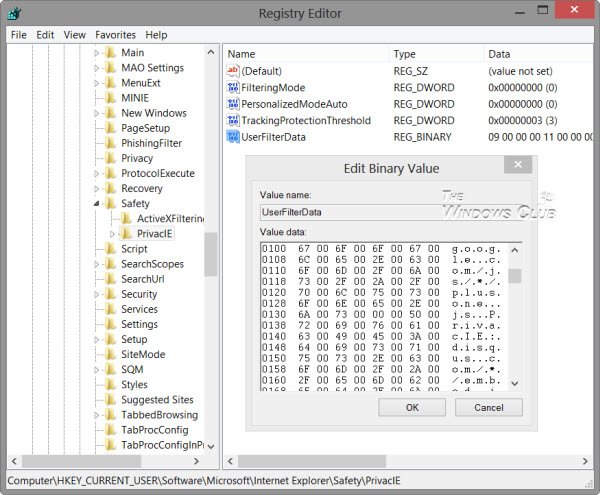Select the SQM key
Screen dimensions: 600x495
click(x=132, y=370)
